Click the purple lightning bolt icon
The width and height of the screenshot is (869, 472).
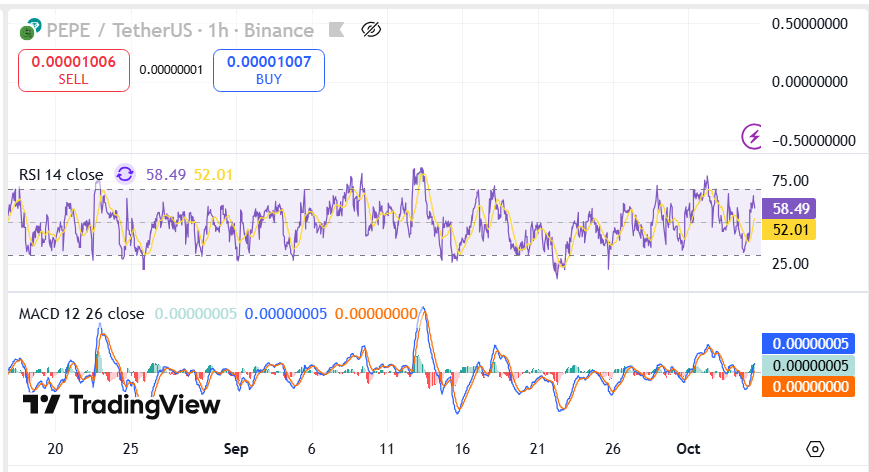752,135
